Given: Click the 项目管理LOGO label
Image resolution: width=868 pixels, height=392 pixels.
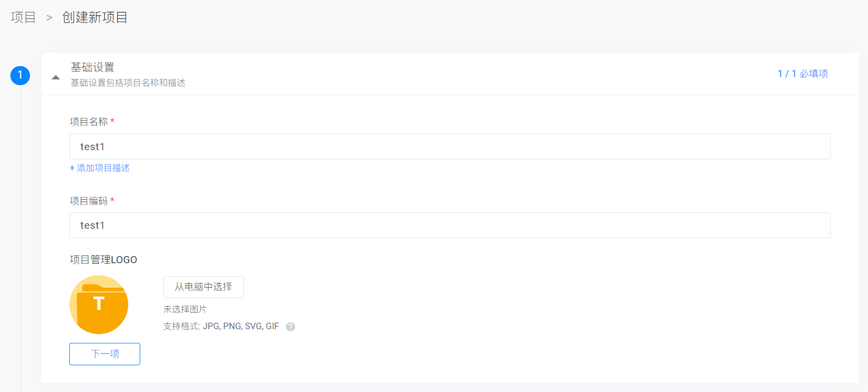Looking at the screenshot, I should (x=104, y=260).
